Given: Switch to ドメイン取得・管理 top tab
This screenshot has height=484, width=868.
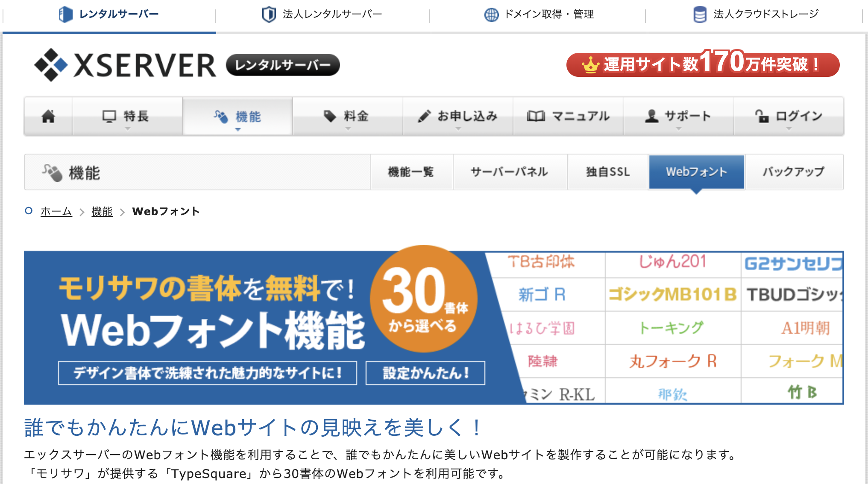Looking at the screenshot, I should tap(537, 15).
